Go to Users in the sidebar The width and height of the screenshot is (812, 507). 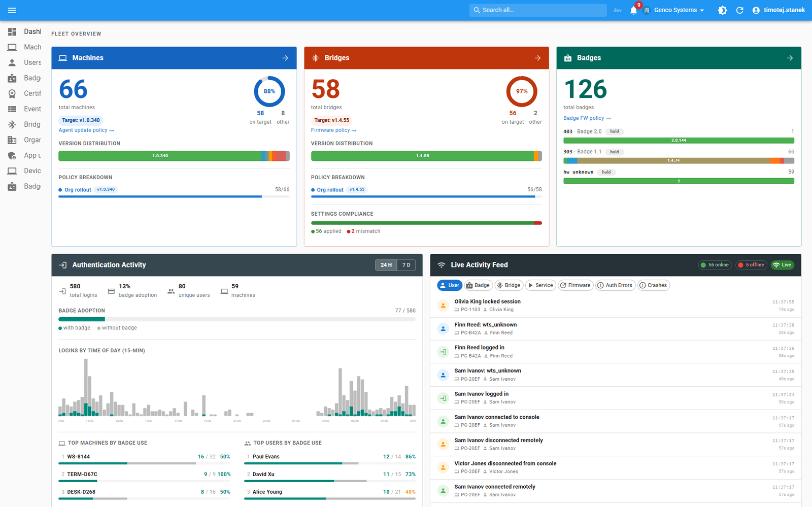tap(24, 62)
